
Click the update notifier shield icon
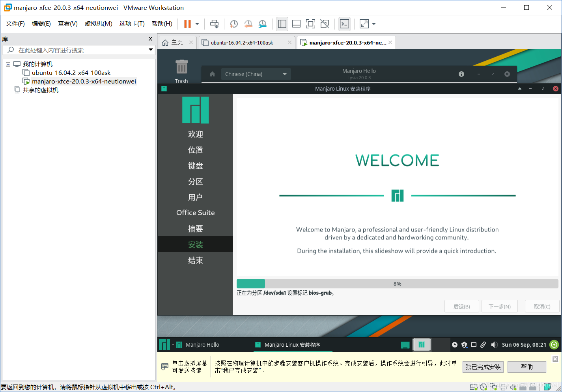coord(464,345)
